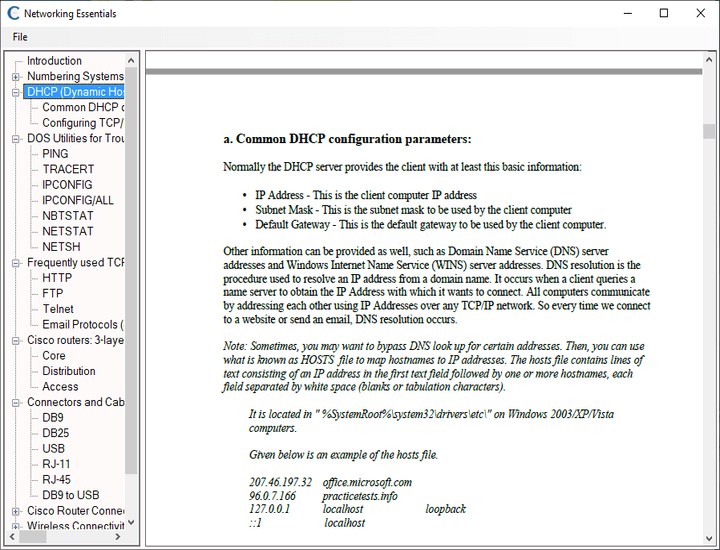Expand the Numbering Systems node
720x550 pixels.
(x=16, y=77)
